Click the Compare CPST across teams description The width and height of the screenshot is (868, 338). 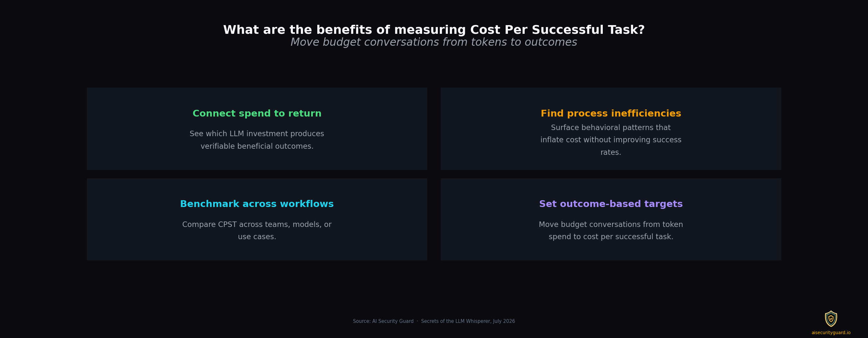(257, 230)
